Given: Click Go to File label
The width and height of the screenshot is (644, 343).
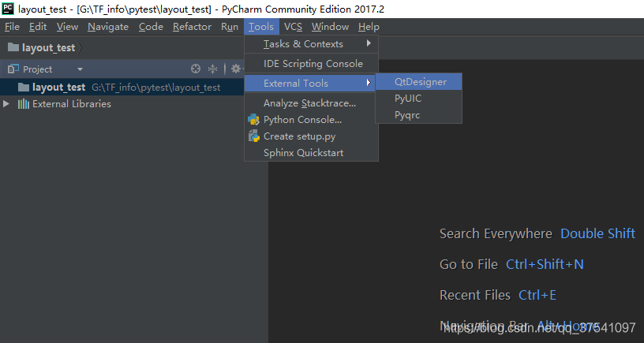Looking at the screenshot, I should coord(469,264).
